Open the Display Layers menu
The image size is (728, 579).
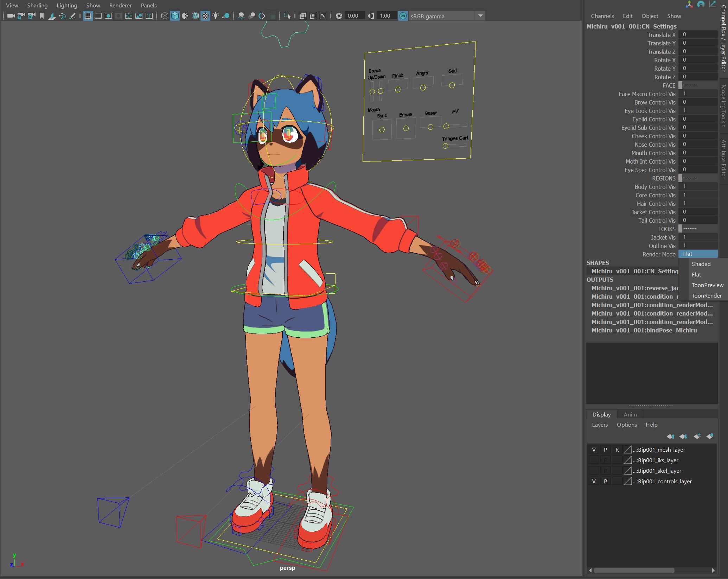[600, 425]
